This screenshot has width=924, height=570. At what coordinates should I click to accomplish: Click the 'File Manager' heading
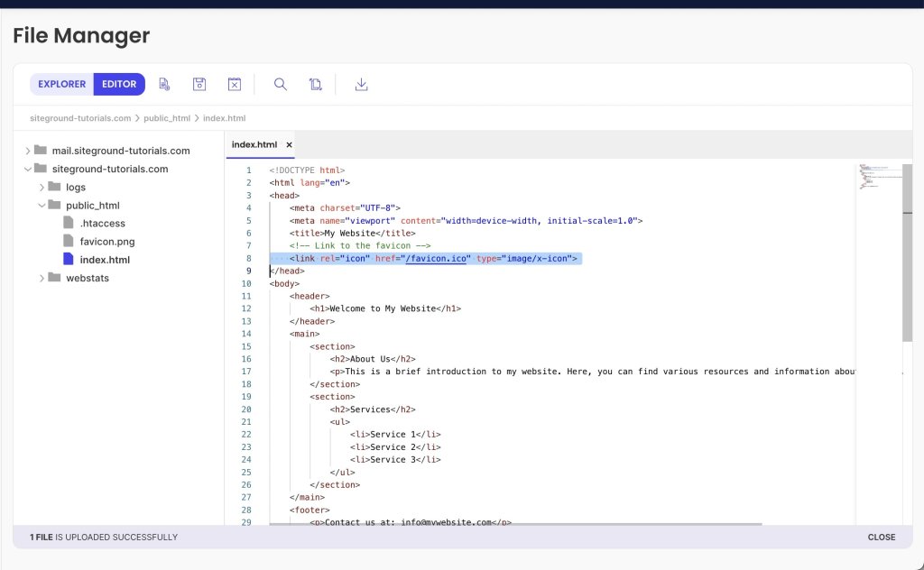81,35
